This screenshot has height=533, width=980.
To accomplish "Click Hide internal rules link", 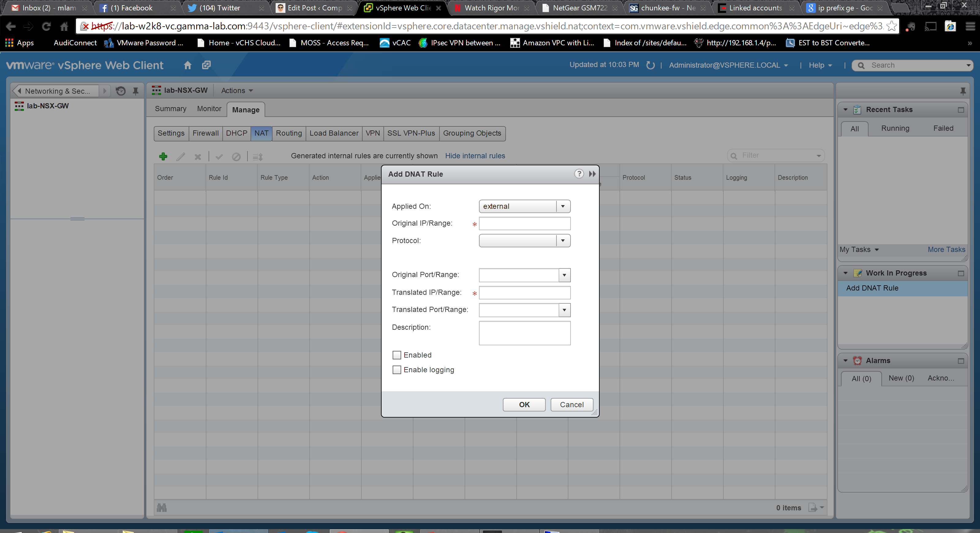I will (x=475, y=156).
